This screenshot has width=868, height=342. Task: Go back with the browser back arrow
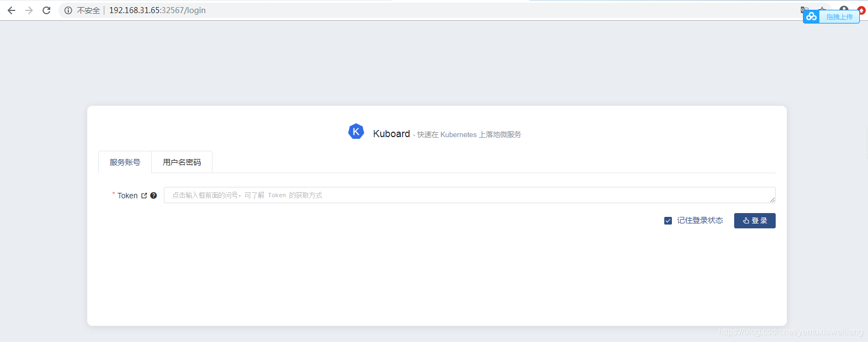tap(11, 10)
